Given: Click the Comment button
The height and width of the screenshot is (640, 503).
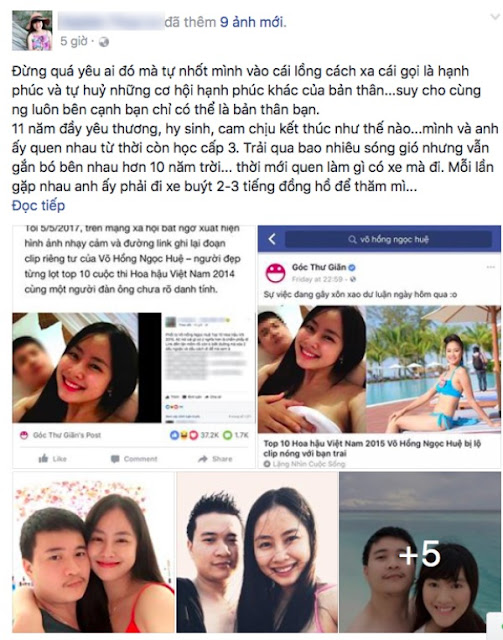Looking at the screenshot, I should click(134, 459).
